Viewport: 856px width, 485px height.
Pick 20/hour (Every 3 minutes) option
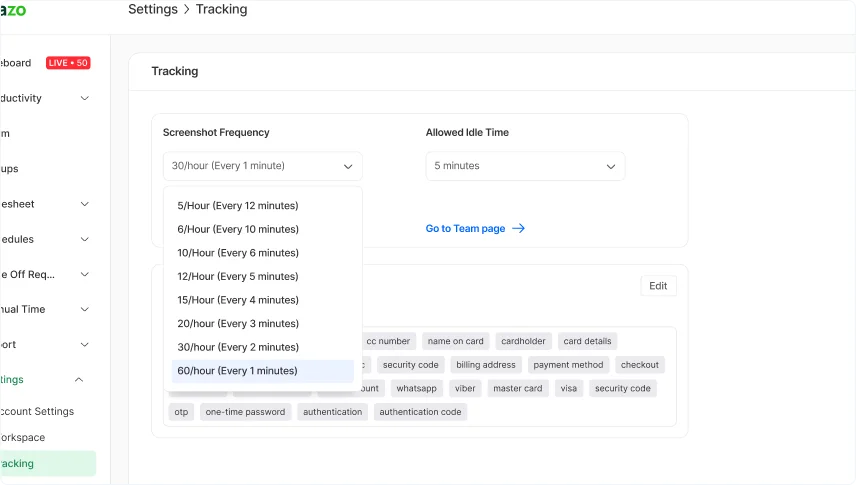[238, 324]
